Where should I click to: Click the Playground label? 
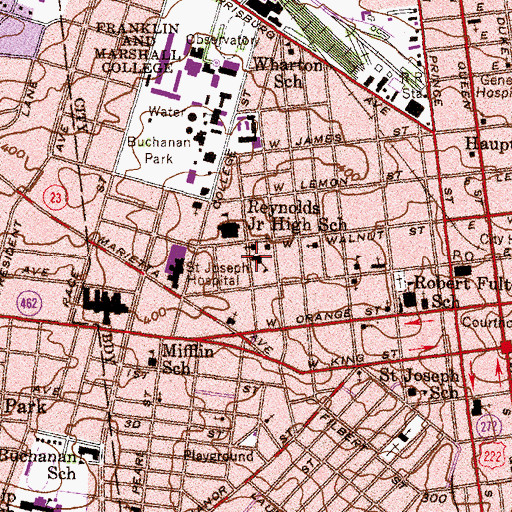click(218, 456)
